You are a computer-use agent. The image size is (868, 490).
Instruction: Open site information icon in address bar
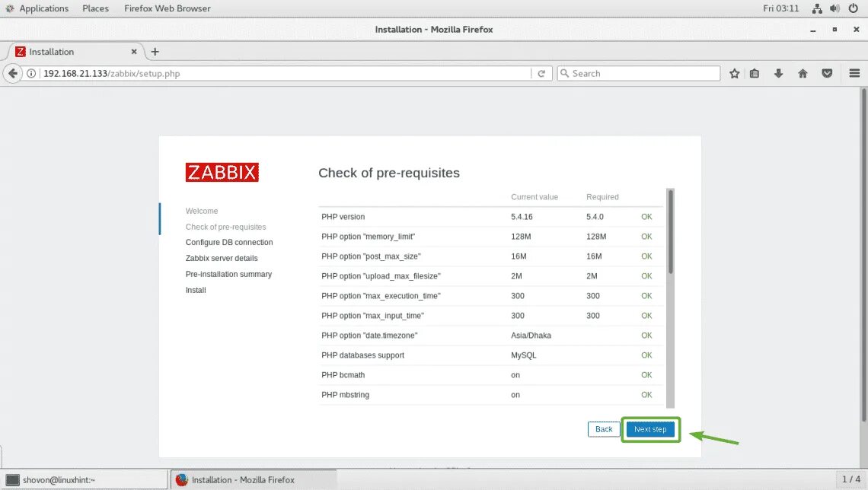pos(31,74)
